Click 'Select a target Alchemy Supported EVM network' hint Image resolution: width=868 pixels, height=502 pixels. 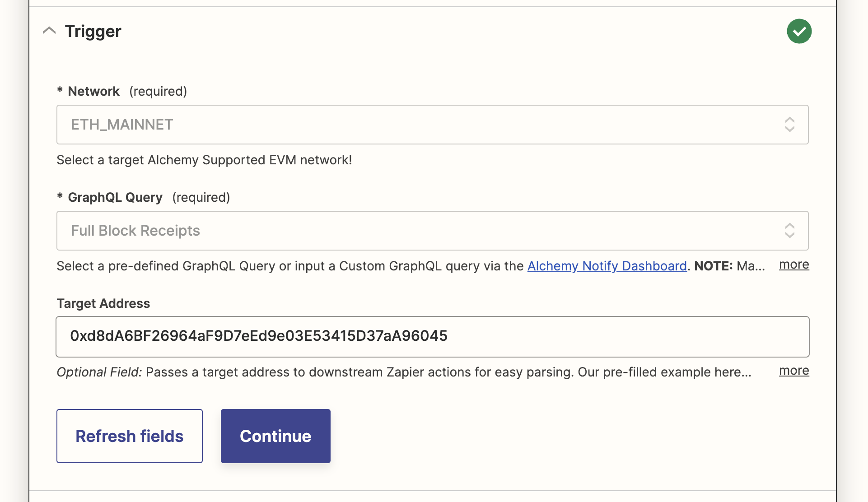click(x=204, y=160)
